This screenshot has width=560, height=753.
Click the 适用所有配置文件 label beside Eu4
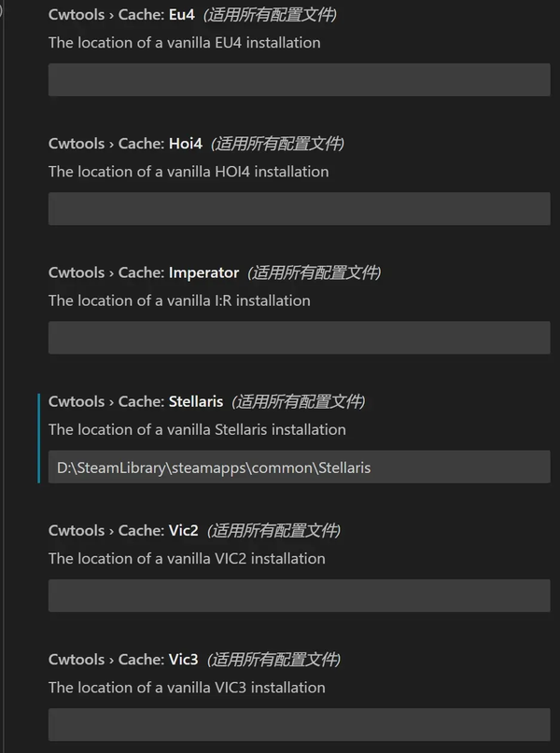(x=271, y=15)
